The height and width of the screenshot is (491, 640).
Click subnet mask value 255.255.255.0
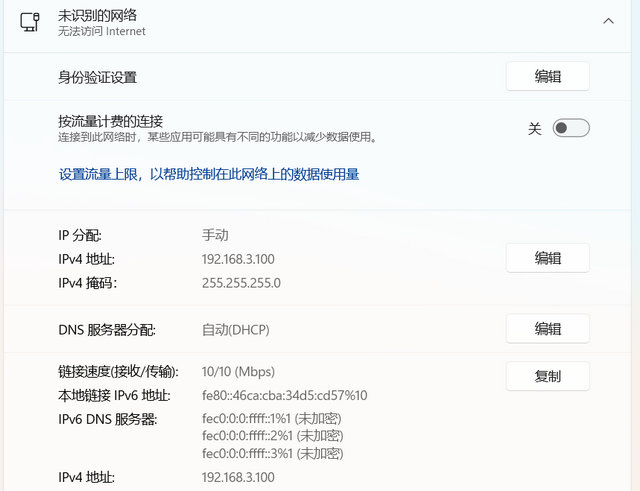[241, 283]
